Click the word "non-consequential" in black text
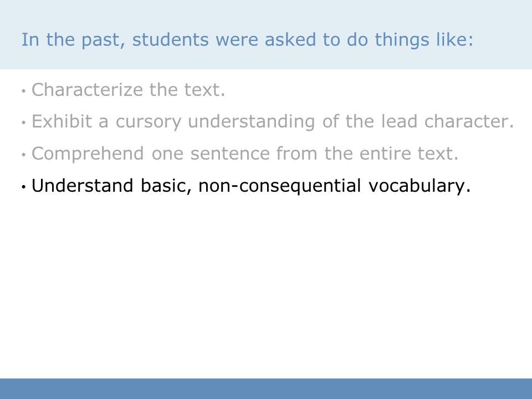532x399 pixels. (x=279, y=186)
